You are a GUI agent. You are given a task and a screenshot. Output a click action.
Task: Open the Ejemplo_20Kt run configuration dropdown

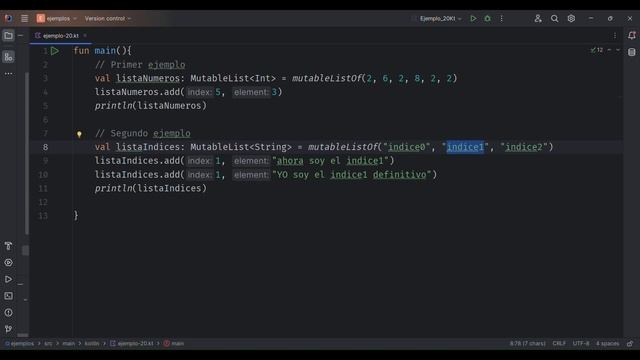coord(440,18)
